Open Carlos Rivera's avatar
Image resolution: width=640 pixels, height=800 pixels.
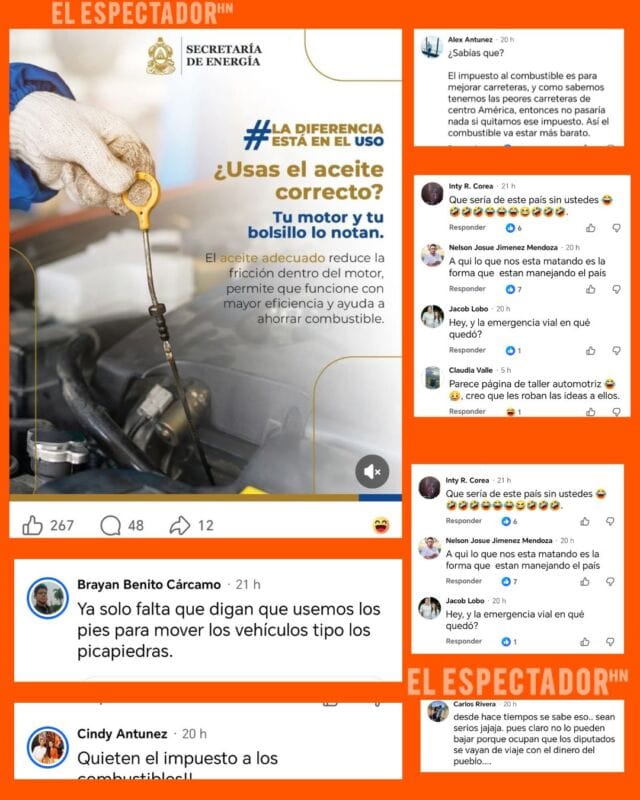[x=438, y=711]
